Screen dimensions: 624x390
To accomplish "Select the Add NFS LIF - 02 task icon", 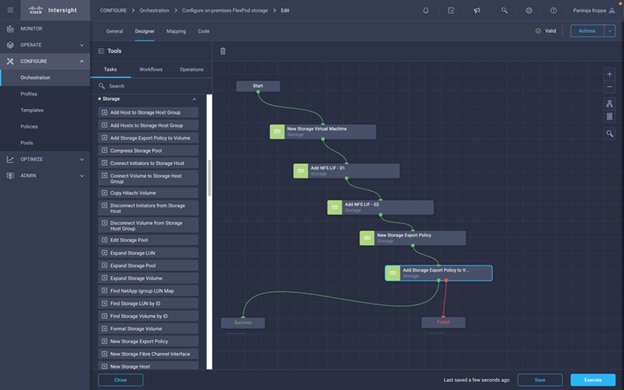I will tap(334, 207).
